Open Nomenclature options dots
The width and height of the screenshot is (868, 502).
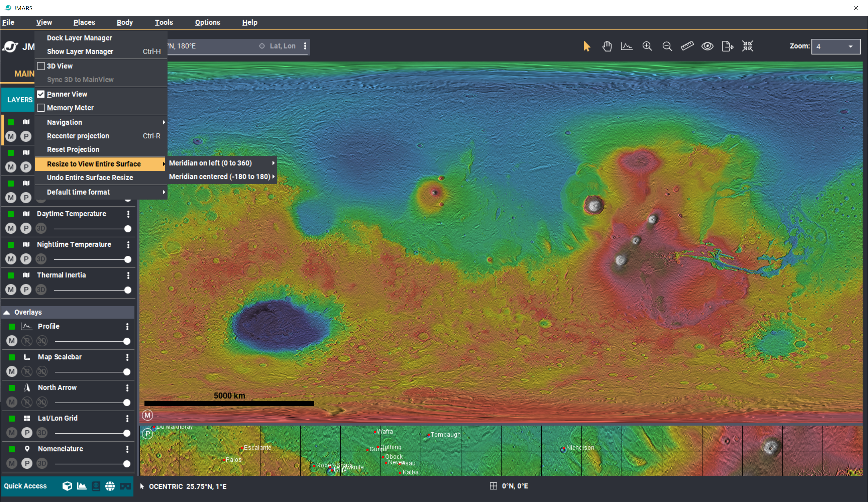coord(127,449)
